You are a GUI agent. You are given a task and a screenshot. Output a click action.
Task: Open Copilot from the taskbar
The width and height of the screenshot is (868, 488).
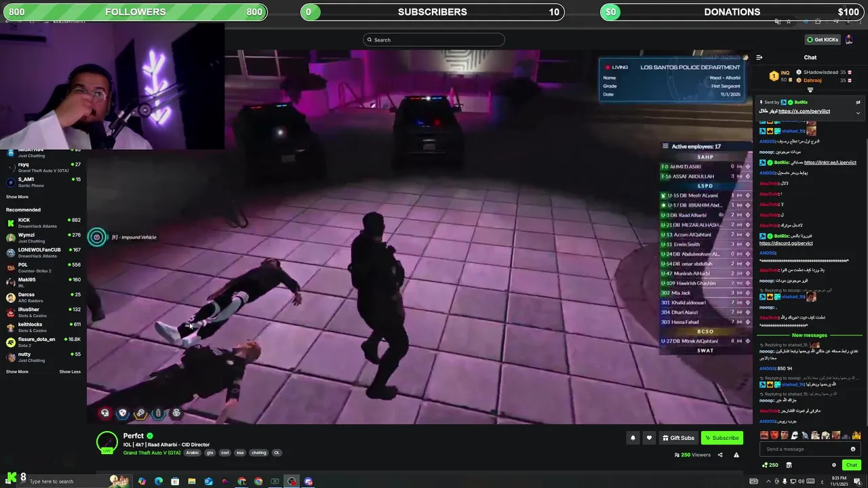(142, 481)
